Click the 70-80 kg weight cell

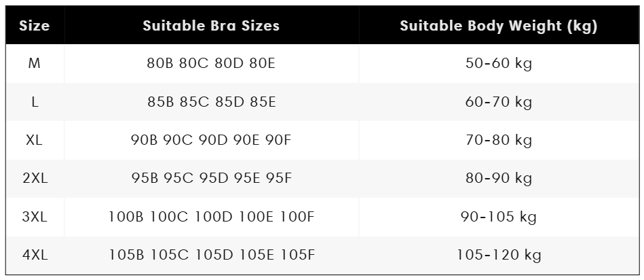coord(499,140)
